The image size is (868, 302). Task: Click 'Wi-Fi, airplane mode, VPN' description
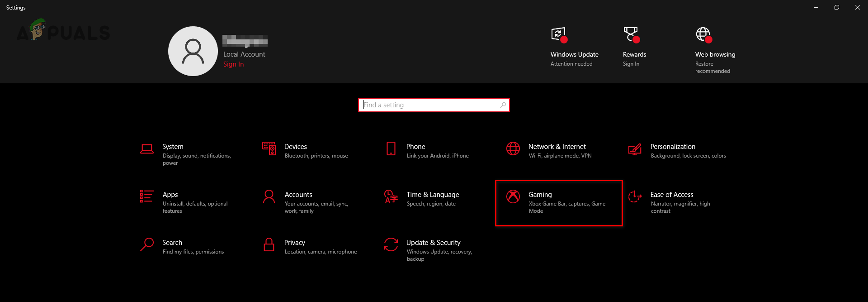[560, 156]
